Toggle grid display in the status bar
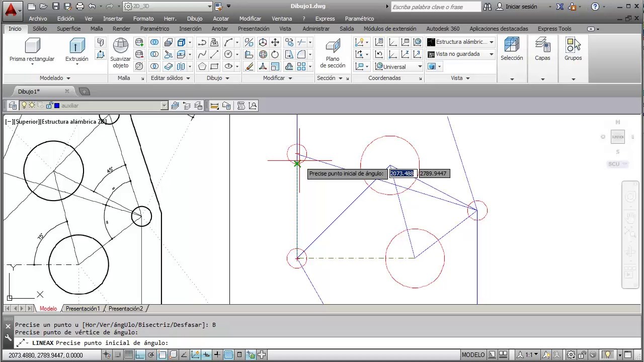Screen dimensions: 644x362 (x=129, y=354)
